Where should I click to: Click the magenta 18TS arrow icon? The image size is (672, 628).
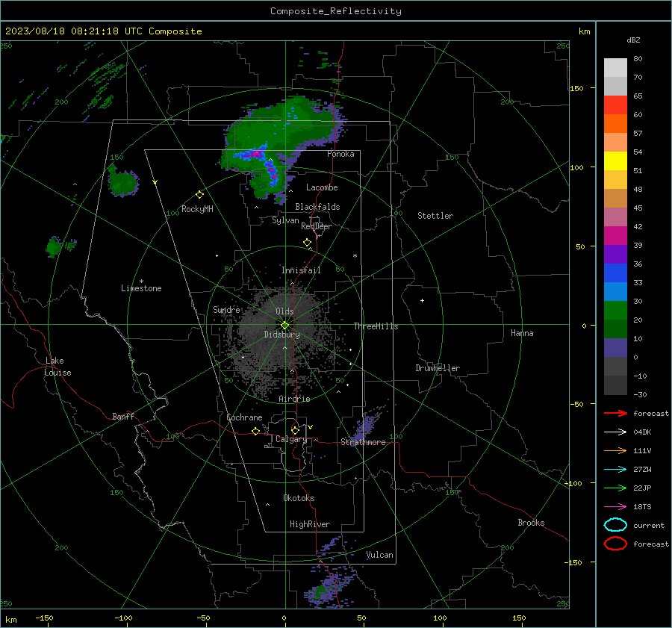pyautogui.click(x=615, y=507)
